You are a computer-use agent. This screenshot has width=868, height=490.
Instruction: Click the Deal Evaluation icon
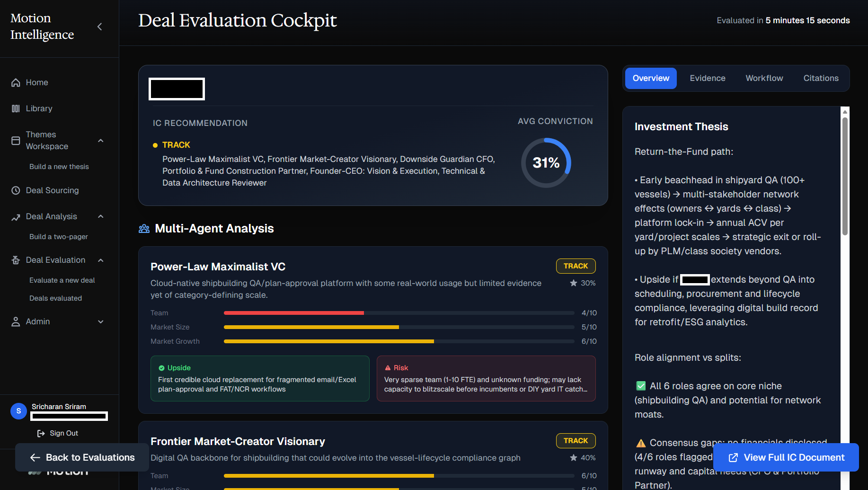click(x=16, y=260)
